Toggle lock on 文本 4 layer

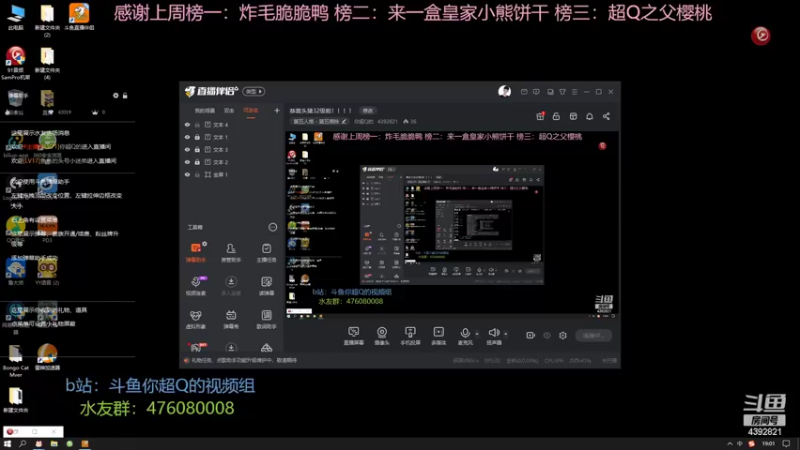click(x=197, y=124)
